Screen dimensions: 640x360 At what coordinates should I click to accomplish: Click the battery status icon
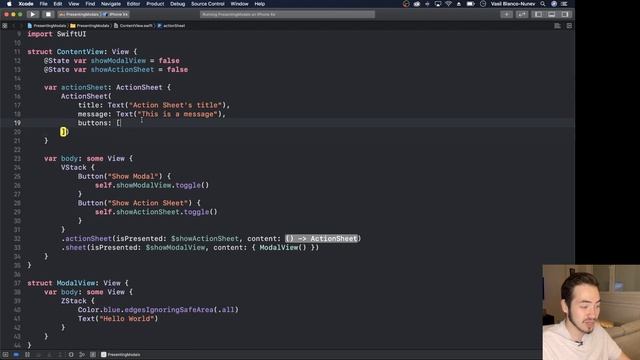470,4
